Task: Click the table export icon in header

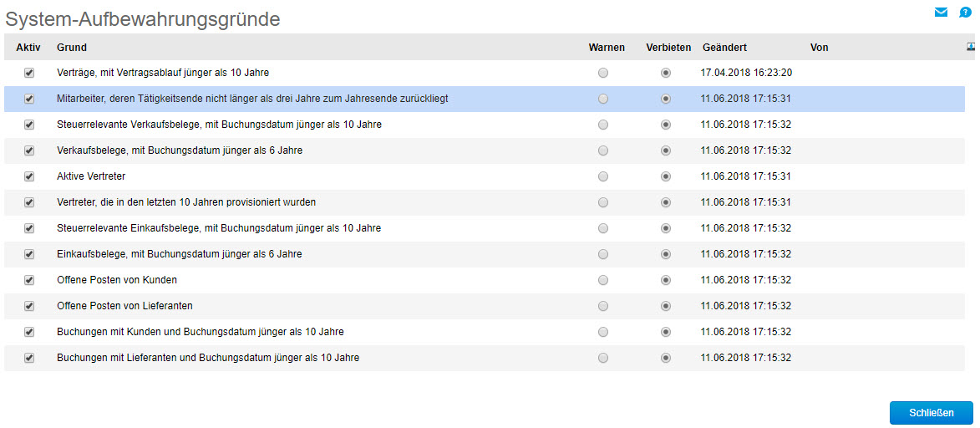Action: 970,46
